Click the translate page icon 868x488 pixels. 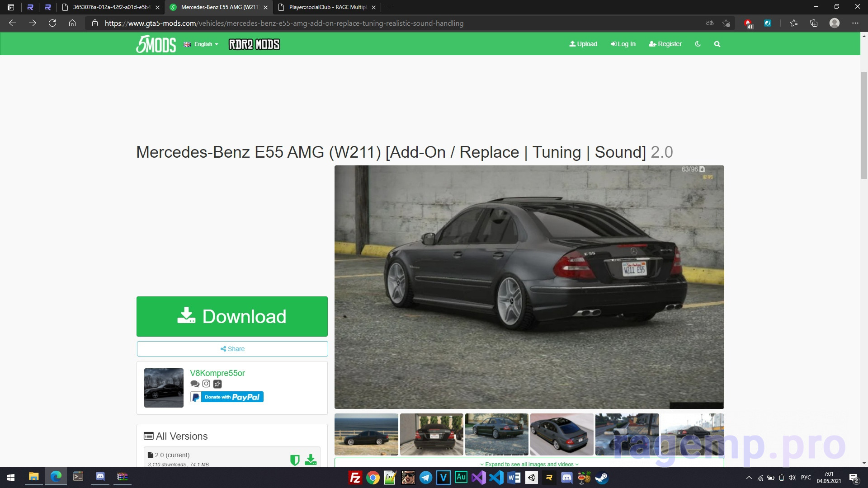tap(710, 23)
